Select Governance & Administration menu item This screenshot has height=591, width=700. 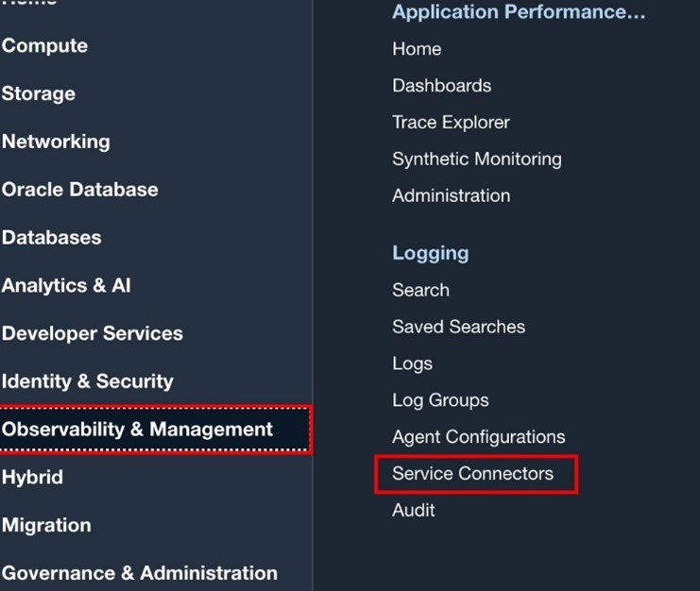pyautogui.click(x=140, y=573)
